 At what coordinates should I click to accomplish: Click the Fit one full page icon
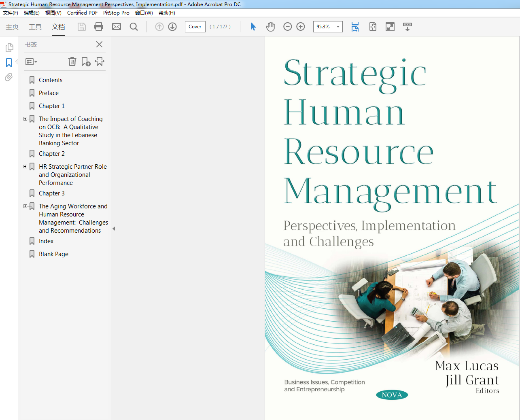pos(373,27)
